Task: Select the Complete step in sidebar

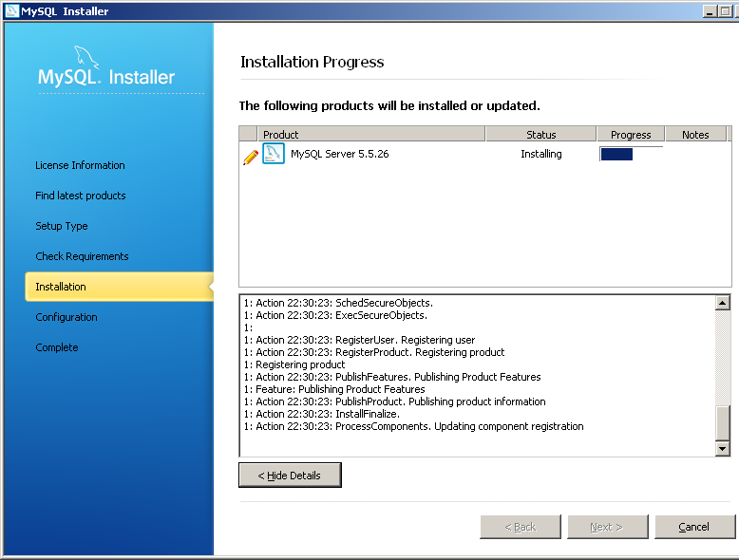Action: point(57,347)
